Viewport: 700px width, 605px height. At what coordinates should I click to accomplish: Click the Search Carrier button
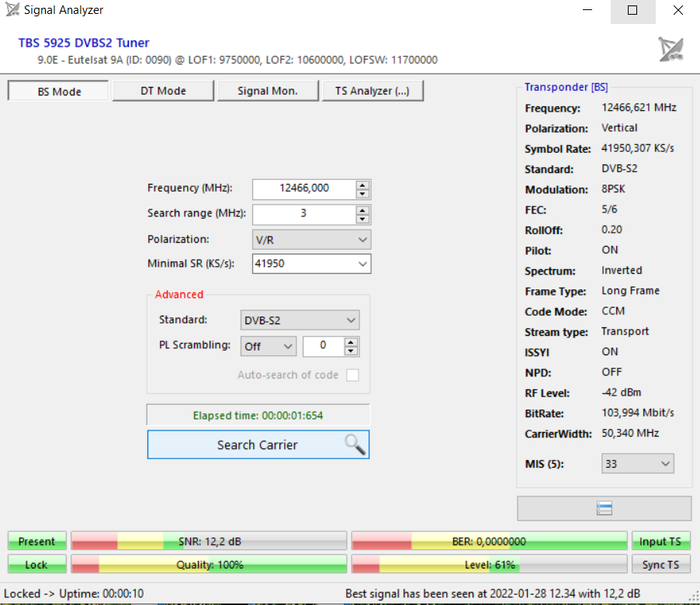[x=258, y=444]
